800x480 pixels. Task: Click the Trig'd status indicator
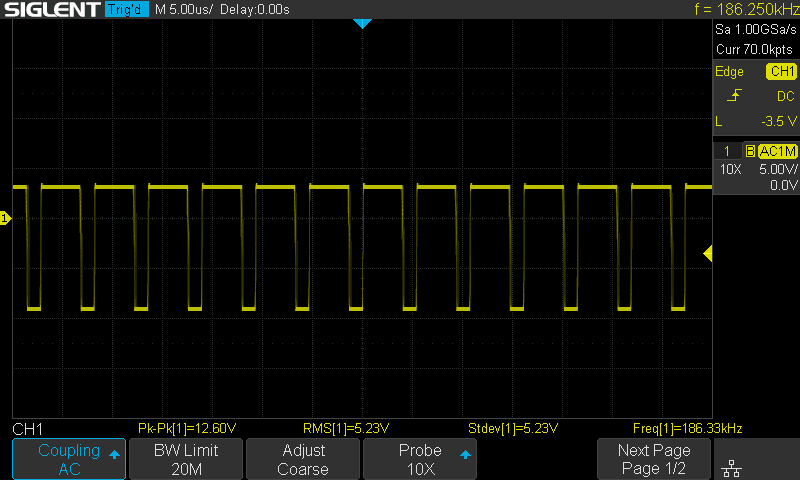tap(128, 9)
